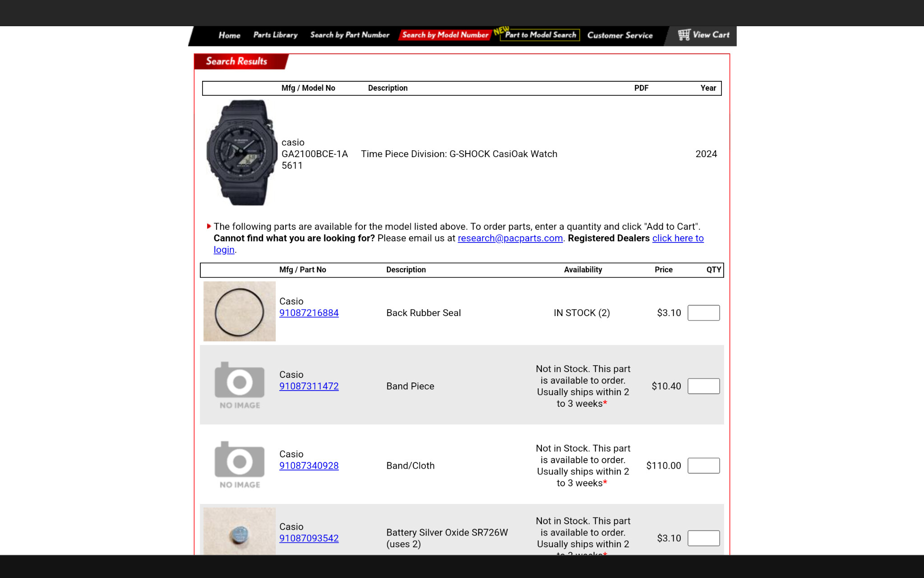
Task: Click the $3.10 price for Back Rubber Seal
Action: click(669, 313)
